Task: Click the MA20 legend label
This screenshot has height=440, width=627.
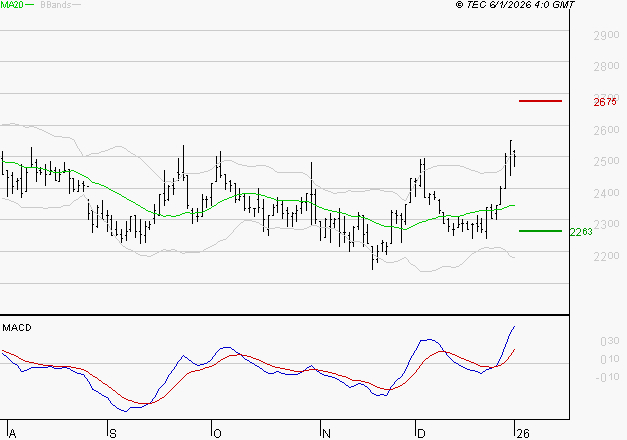Action: pyautogui.click(x=12, y=5)
